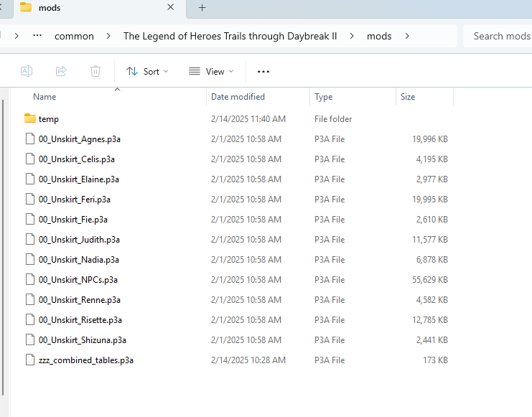Select file 00_Unskirt_Renne.p3a
Image resolution: width=532 pixels, height=417 pixels.
(x=80, y=300)
